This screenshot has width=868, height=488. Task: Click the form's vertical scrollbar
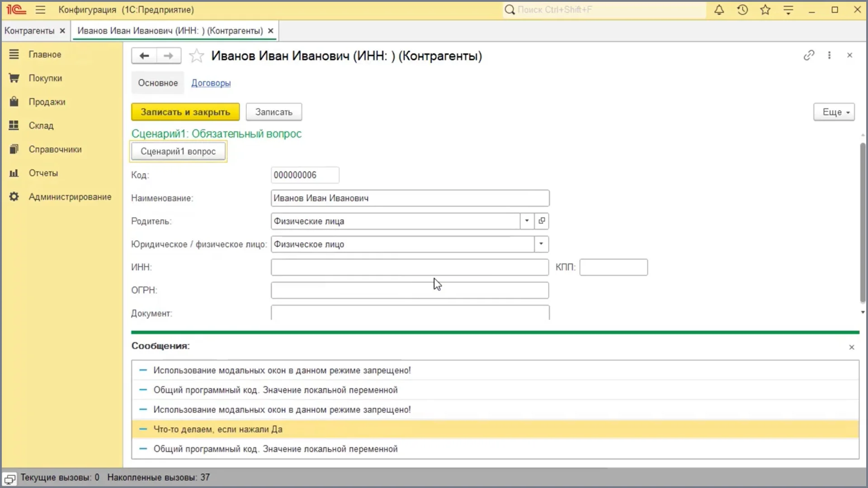[863, 221]
